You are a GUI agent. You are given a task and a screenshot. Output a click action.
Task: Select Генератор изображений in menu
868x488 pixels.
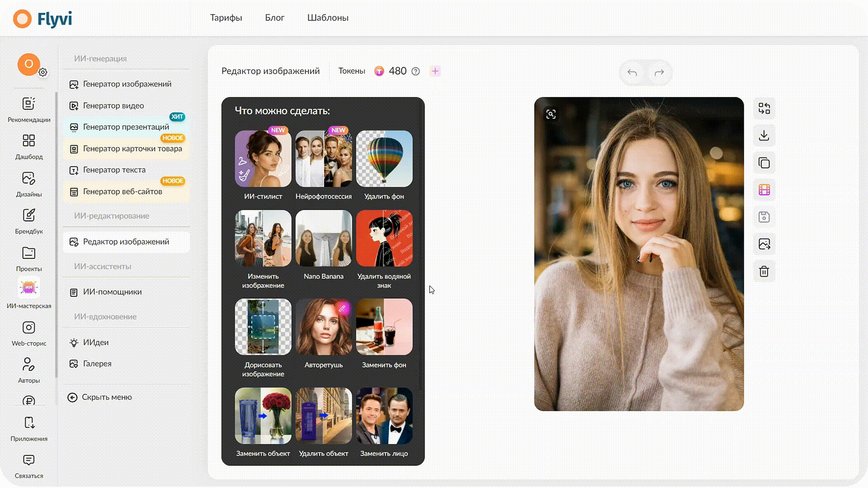point(127,84)
